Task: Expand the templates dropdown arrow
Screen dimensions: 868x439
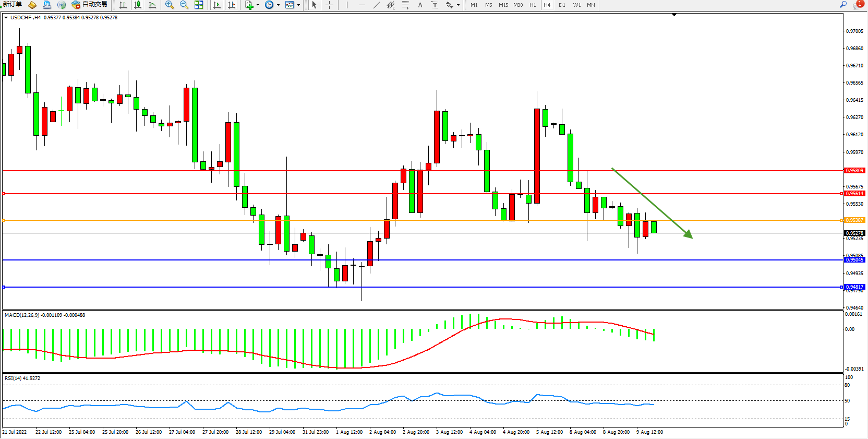Action: [x=298, y=5]
